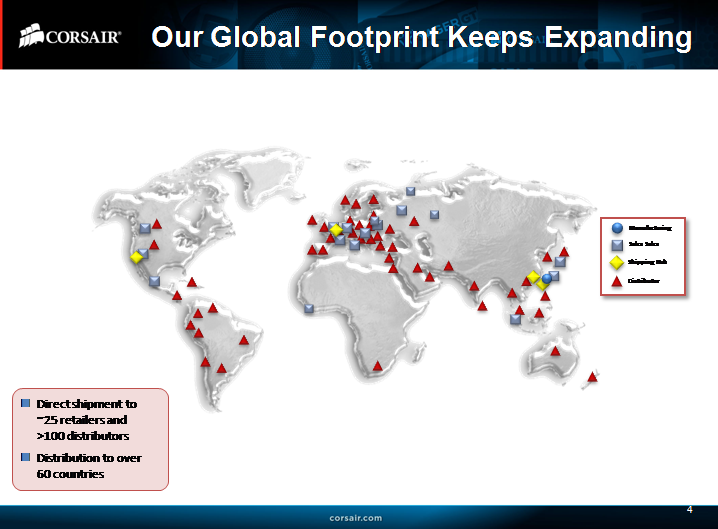Click the red triangle in Central America

(x=177, y=295)
